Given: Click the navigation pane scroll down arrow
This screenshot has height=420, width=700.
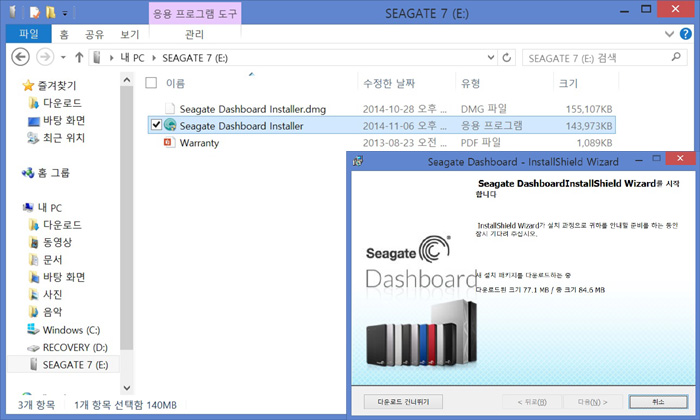Looking at the screenshot, I should (x=127, y=387).
